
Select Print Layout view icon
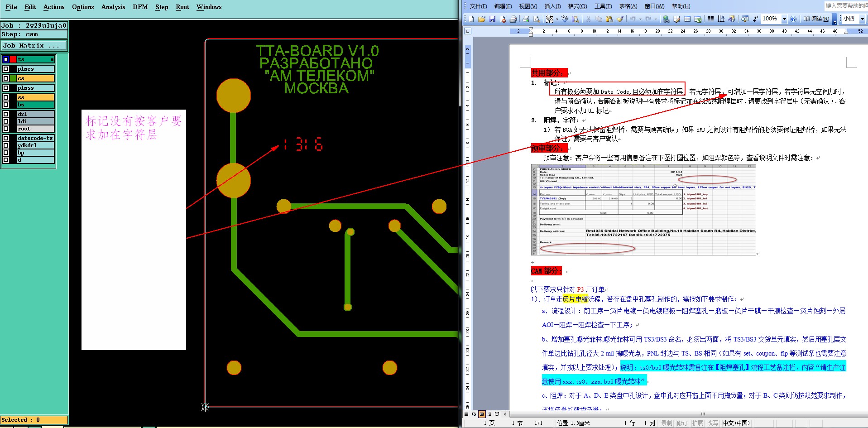click(x=482, y=414)
